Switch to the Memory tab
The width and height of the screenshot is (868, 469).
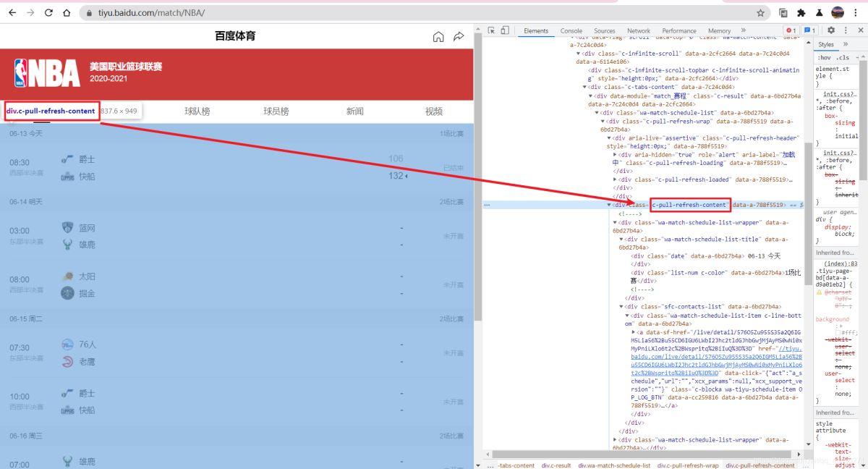(x=719, y=30)
